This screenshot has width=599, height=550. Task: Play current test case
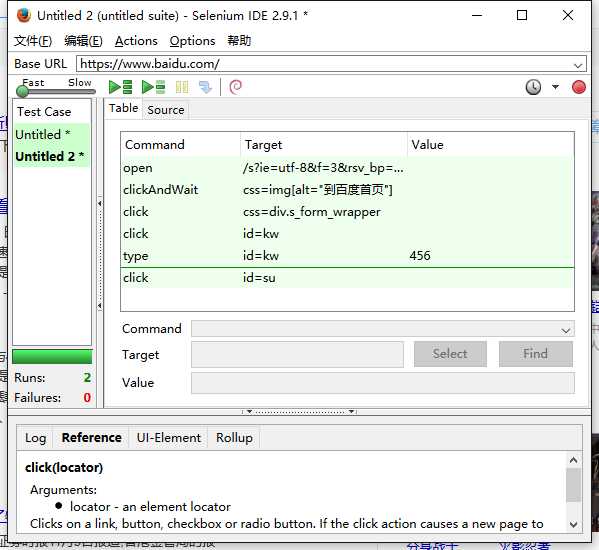point(153,87)
